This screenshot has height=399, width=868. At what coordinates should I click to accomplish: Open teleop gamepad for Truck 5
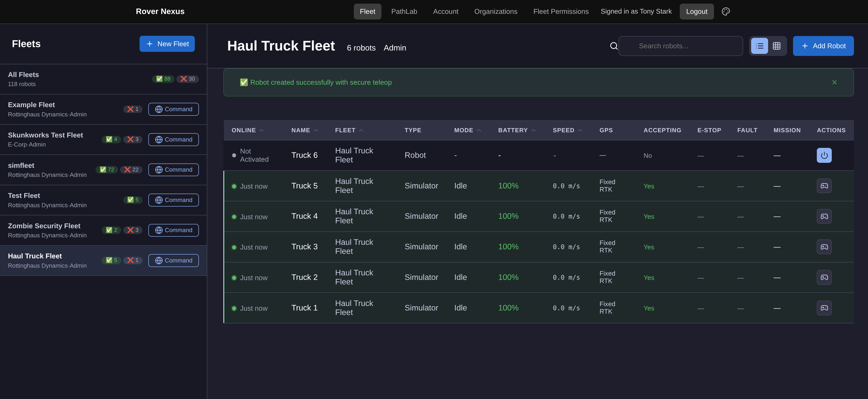pyautogui.click(x=824, y=186)
